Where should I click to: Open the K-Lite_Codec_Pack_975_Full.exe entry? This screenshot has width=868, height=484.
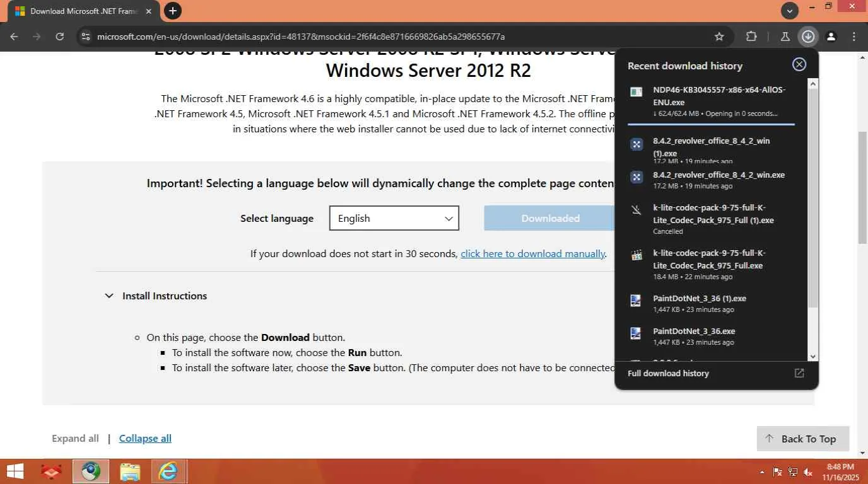click(712, 264)
